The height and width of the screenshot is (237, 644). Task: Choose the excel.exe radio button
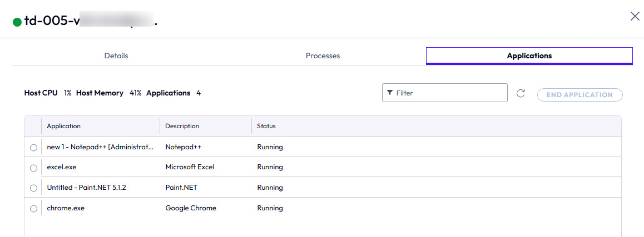coord(33,168)
